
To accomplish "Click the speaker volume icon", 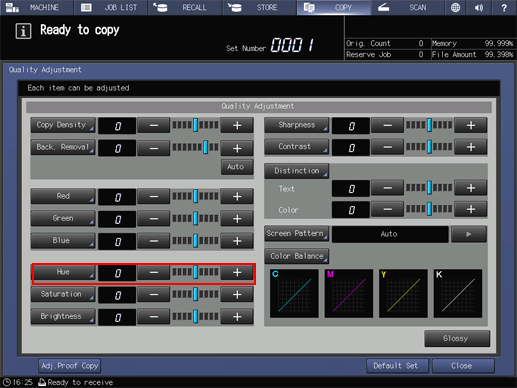I will click(x=479, y=7).
